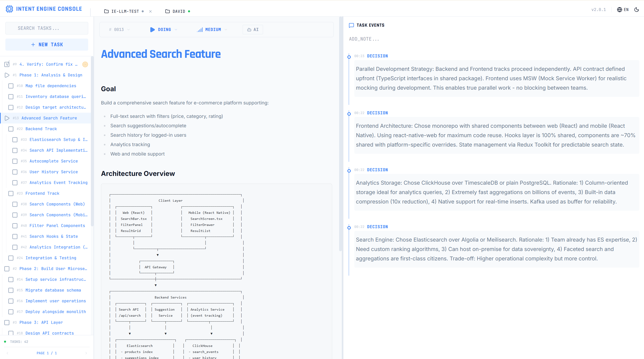Click the folder icon on DAVID tab
This screenshot has width=644, height=359.
[167, 11]
